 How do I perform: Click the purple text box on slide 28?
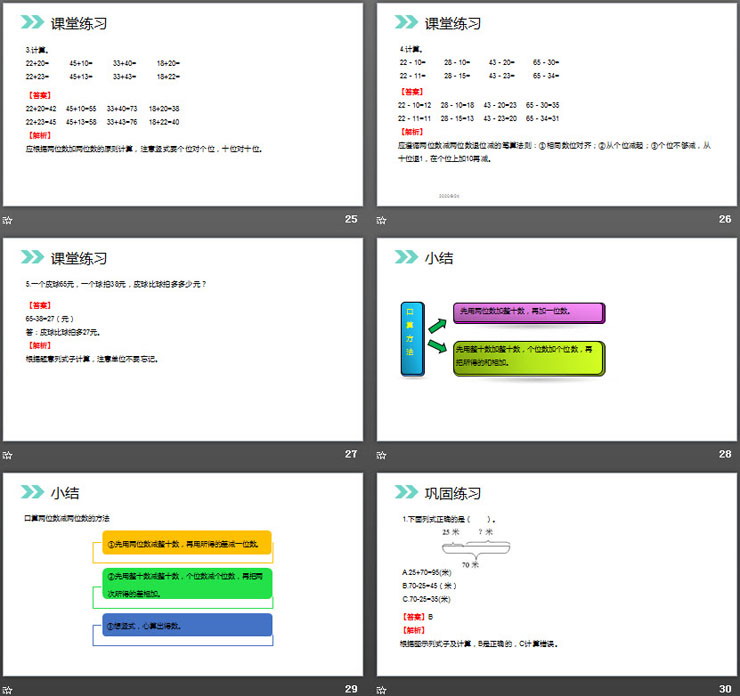click(529, 313)
